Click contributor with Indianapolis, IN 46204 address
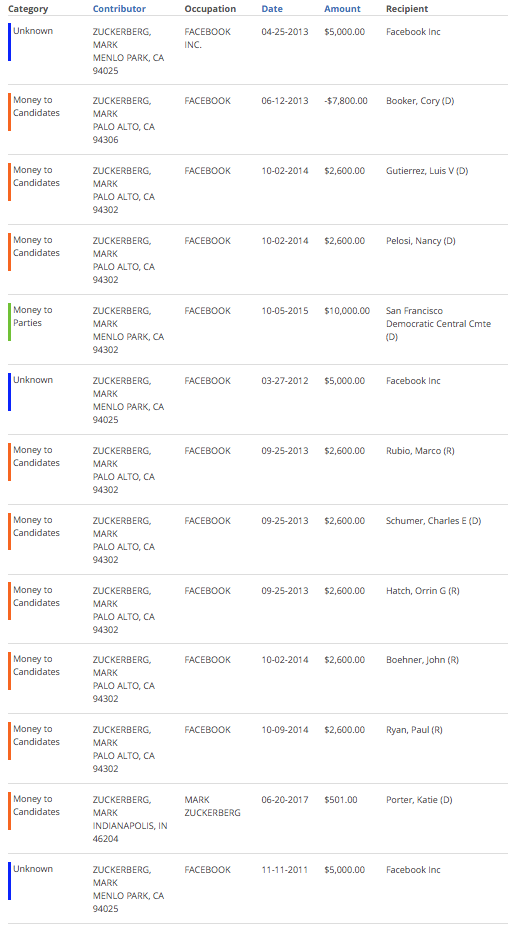Screen dimensions: 516x929 tap(130, 819)
